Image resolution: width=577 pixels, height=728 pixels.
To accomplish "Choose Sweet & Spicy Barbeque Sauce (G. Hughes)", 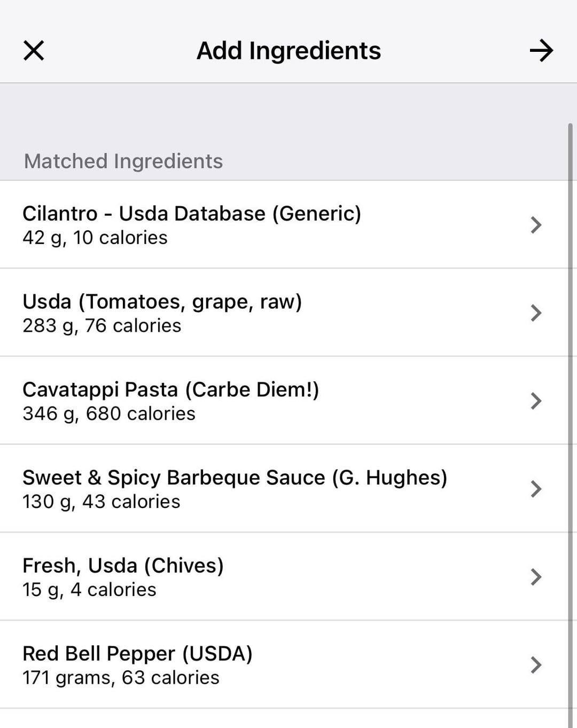I will [x=235, y=477].
